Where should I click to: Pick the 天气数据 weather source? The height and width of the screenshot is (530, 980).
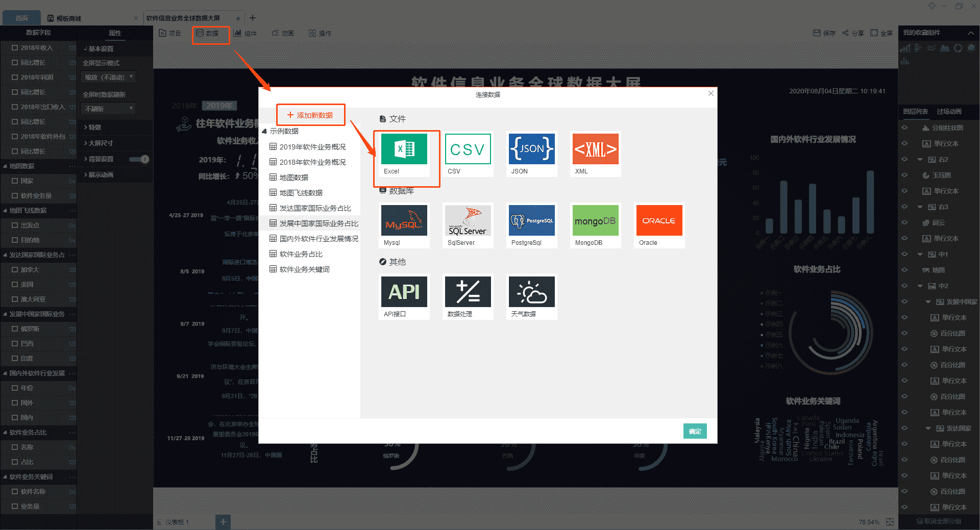(531, 297)
